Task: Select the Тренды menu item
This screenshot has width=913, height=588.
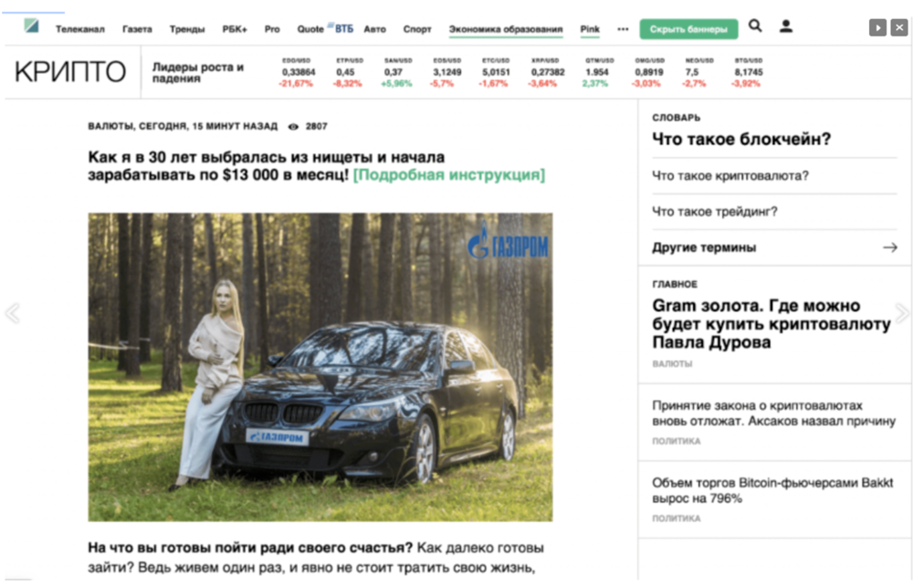Action: tap(186, 29)
